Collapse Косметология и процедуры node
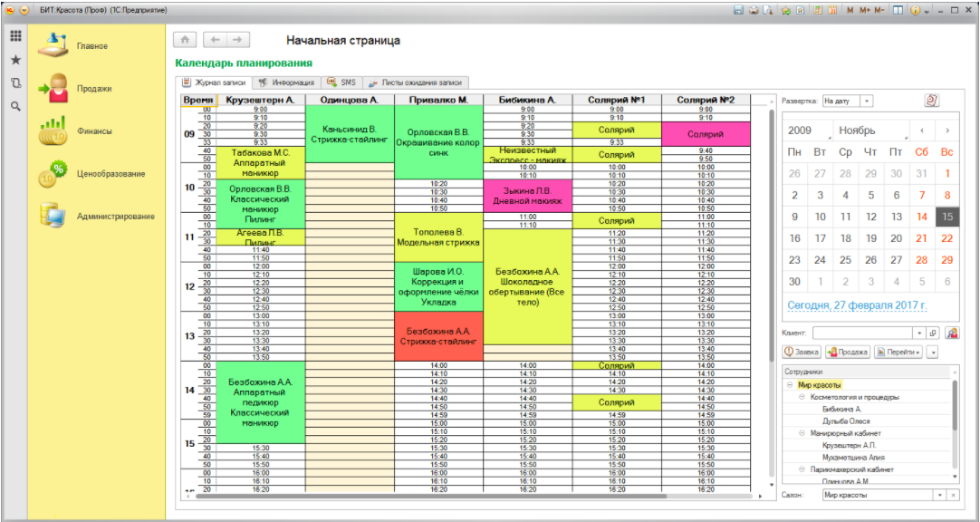The height and width of the screenshot is (522, 980). pos(802,397)
